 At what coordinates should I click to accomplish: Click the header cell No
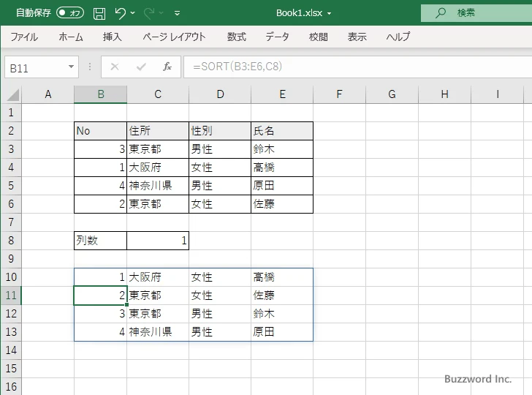100,131
